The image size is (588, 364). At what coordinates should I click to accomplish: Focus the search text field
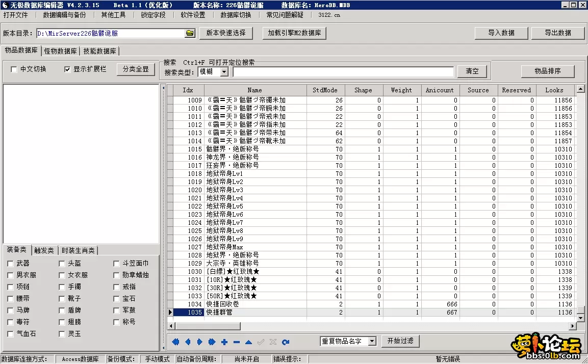(x=343, y=71)
